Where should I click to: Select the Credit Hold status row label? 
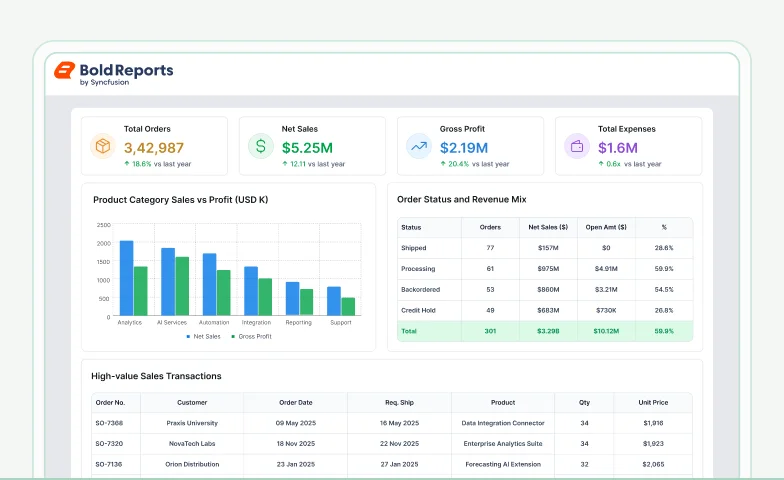[418, 310]
